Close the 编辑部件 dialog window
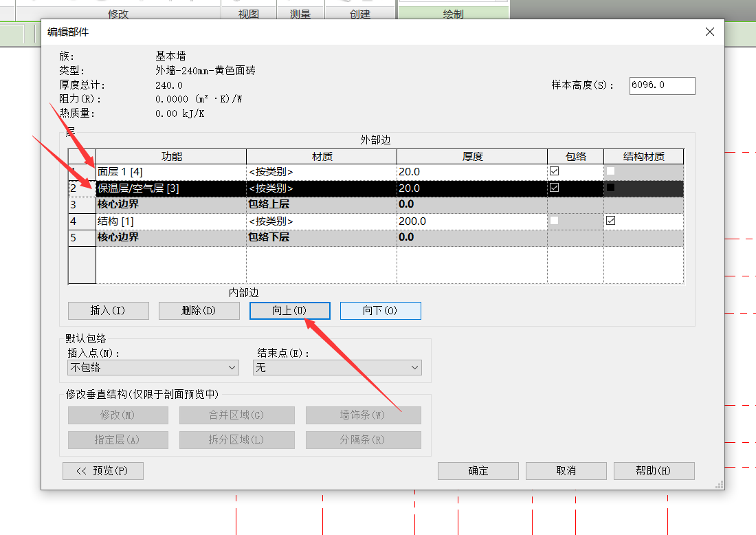The image size is (756, 535). 710,32
